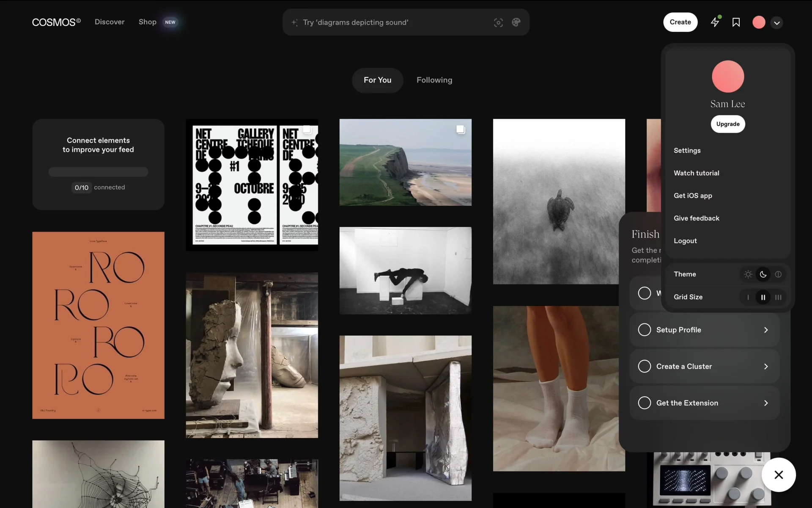The height and width of the screenshot is (508, 812).
Task: Click the visual search camera icon
Action: point(498,22)
